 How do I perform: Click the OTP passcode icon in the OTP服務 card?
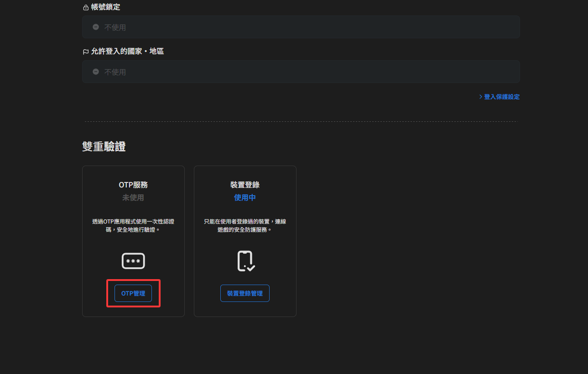pos(133,261)
